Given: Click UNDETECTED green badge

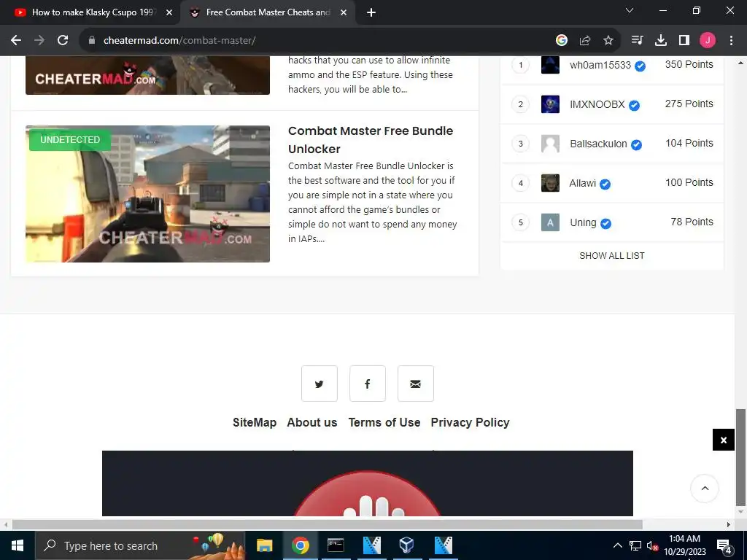Looking at the screenshot, I should [x=70, y=140].
